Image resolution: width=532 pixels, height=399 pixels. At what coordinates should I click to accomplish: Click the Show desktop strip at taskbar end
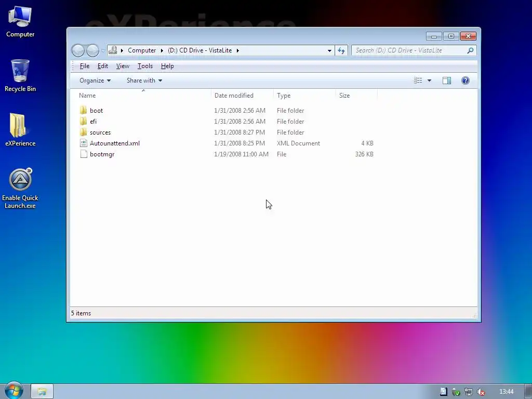click(528, 392)
